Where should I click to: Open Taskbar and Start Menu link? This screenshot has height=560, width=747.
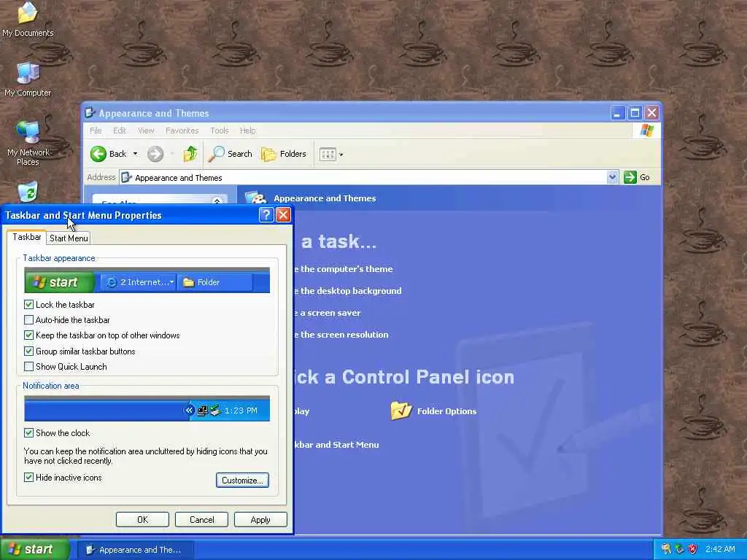[x=336, y=444]
